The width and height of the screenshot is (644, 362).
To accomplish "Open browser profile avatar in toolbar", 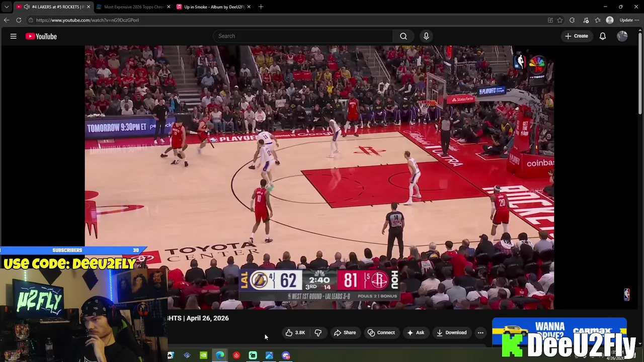I will tap(610, 20).
